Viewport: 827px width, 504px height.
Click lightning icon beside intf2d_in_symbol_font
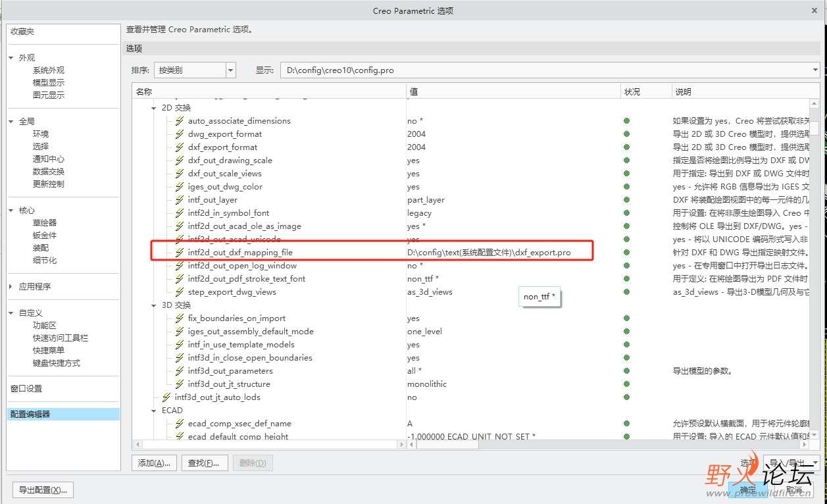pyautogui.click(x=180, y=213)
